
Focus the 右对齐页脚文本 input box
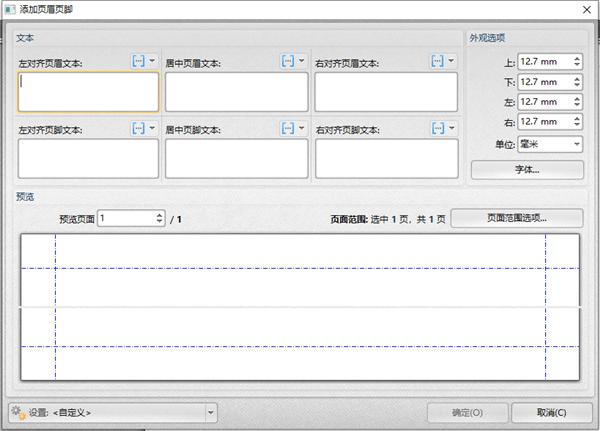pos(386,158)
